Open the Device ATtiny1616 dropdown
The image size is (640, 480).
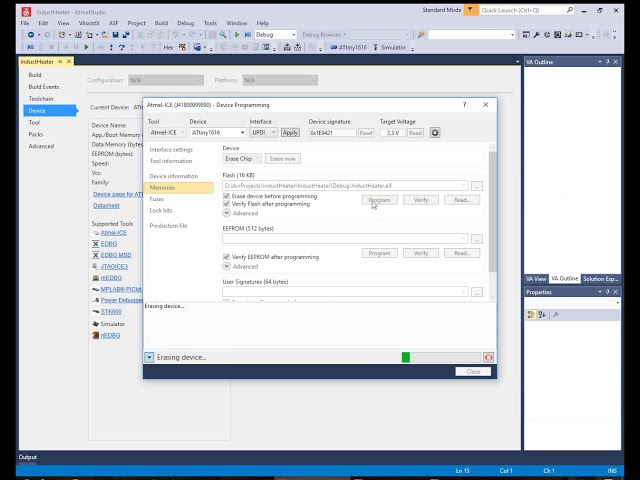coord(218,133)
